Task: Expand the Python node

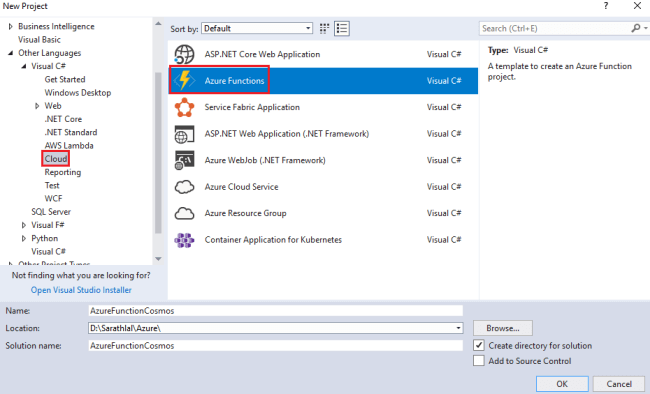Action: coord(24,238)
